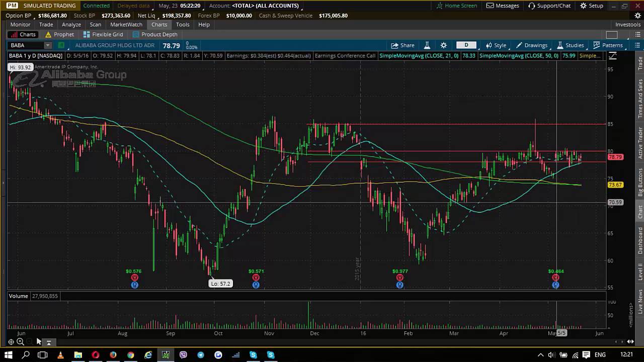This screenshot has height=362, width=644.
Task: Select the Charts sub-tab
Action: (23, 35)
